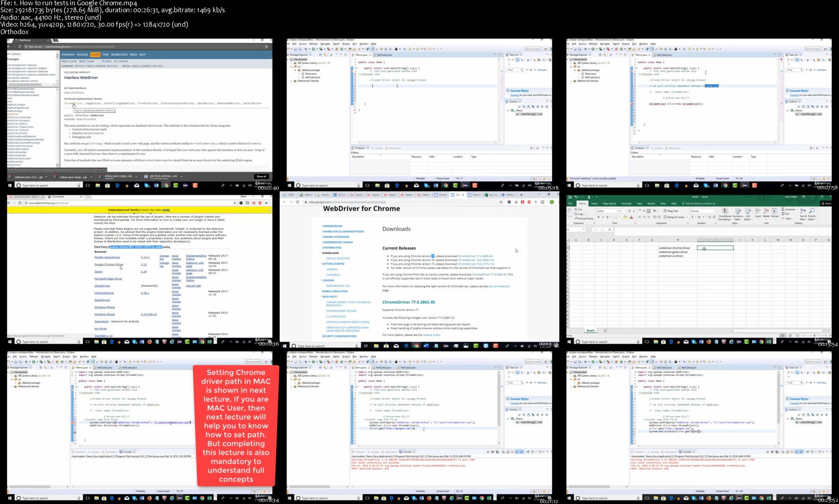Add a new sheet with the plus icon

click(x=605, y=331)
